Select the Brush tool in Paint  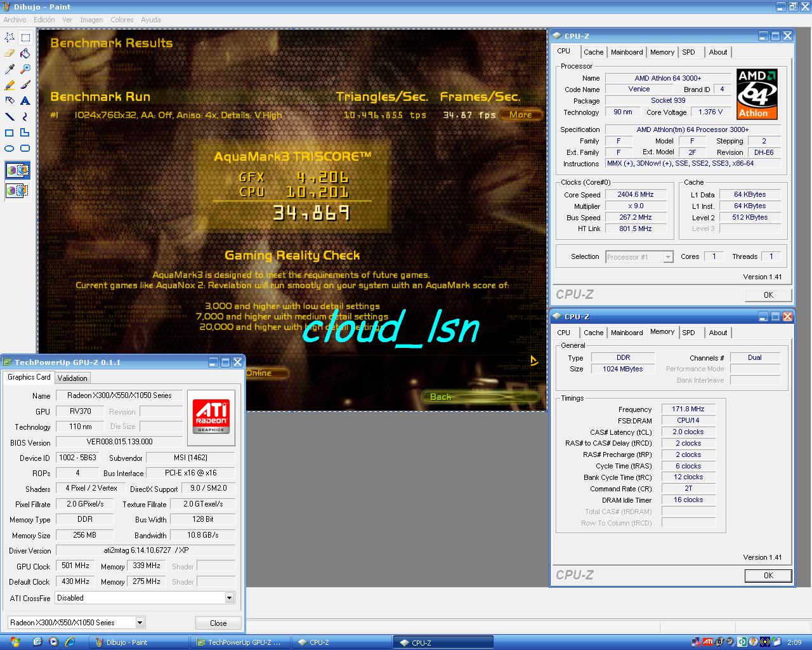[x=25, y=85]
